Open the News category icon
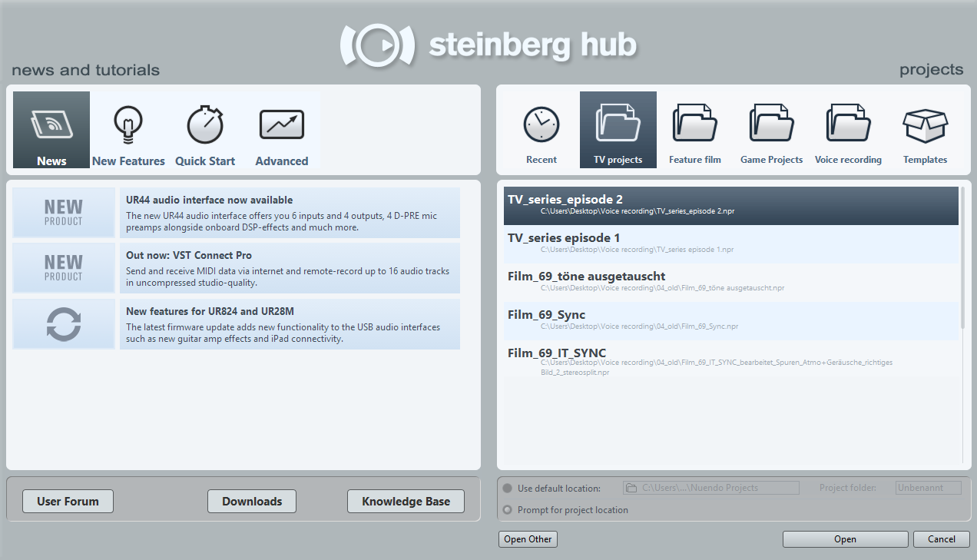The width and height of the screenshot is (977, 560). coord(51,130)
